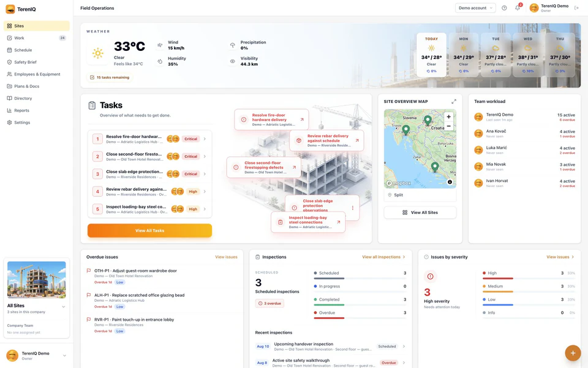Open Schedule in the sidebar
Screen dimensions: 588x368
pos(36,50)
